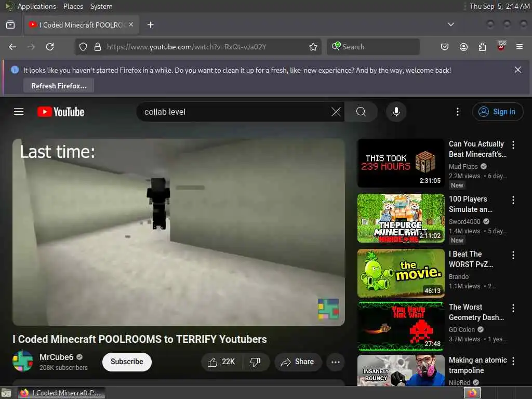Viewport: 532px width, 399px height.
Task: Open the System menu
Action: (101, 6)
